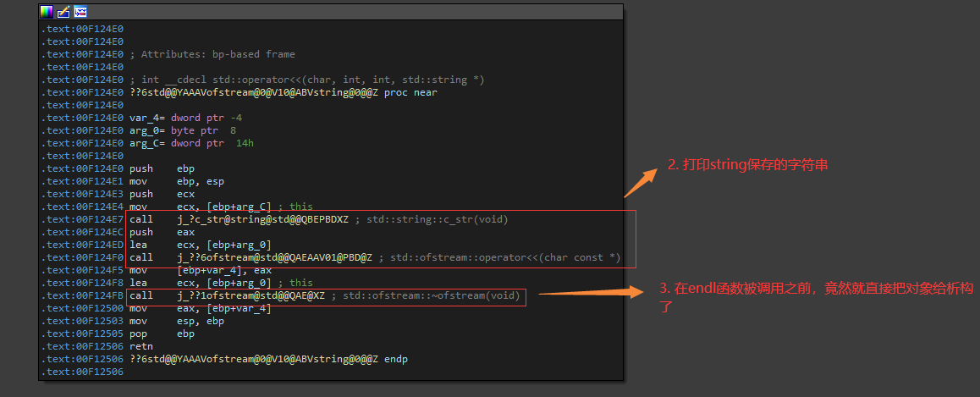
Task: Click the 'push ebp' instruction
Action: 162,168
